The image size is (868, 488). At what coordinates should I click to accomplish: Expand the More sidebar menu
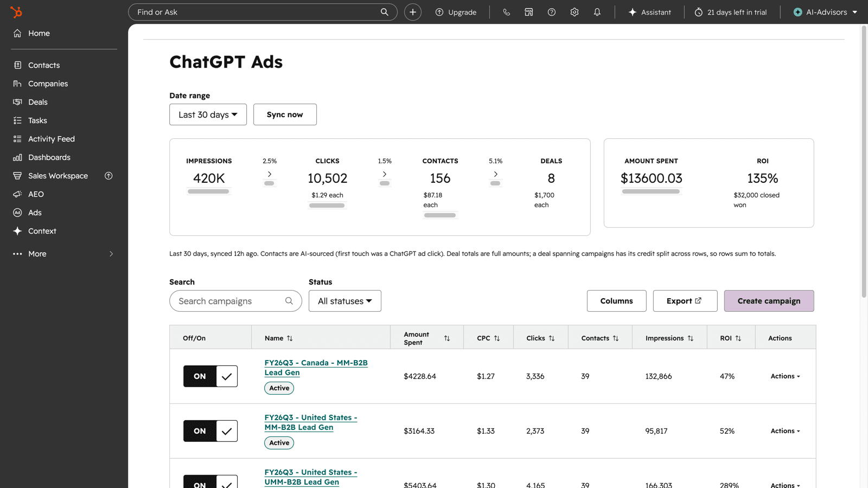pyautogui.click(x=64, y=254)
